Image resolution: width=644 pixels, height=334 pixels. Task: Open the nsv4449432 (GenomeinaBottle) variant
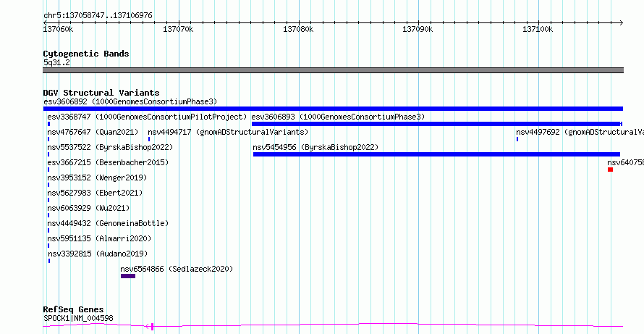click(108, 223)
